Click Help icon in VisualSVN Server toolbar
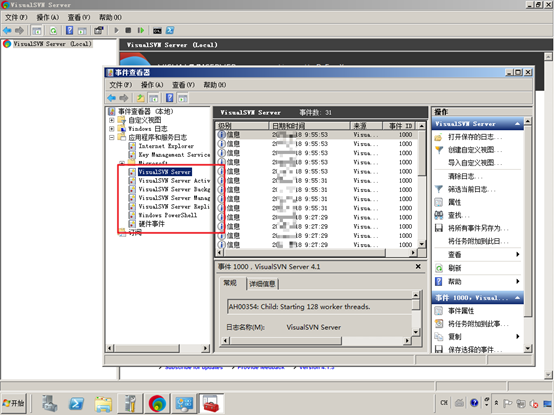 70,30
